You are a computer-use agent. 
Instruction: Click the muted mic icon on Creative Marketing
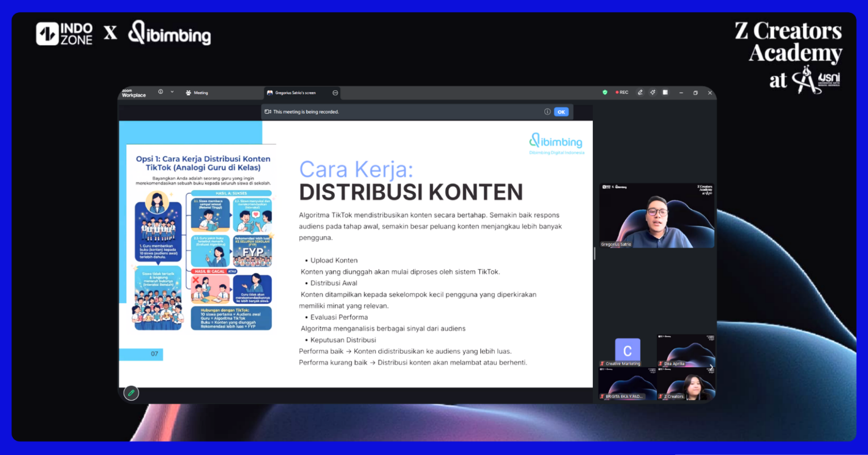602,364
